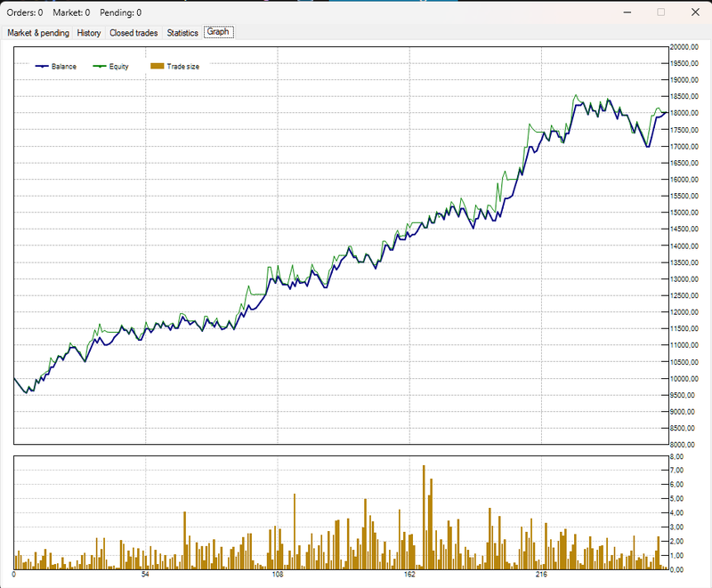Click the Trade size legend label
Viewport: 712px width, 588px height.
[x=183, y=66]
